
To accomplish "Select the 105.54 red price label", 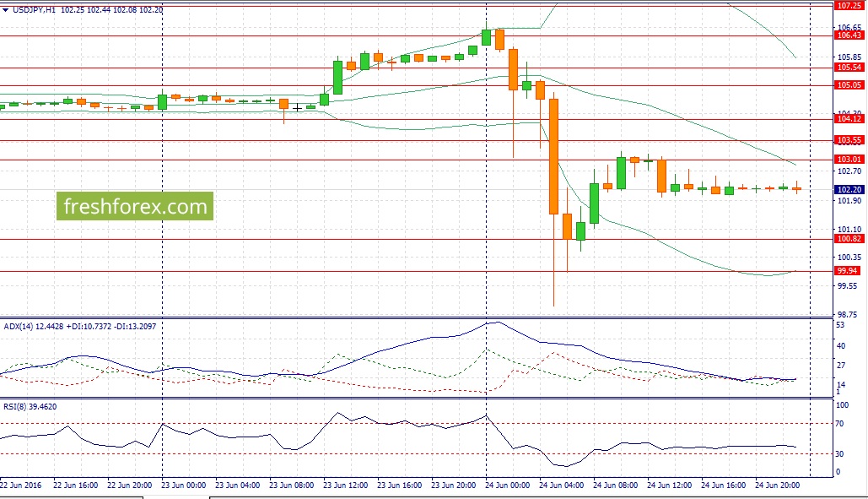I will [x=849, y=68].
